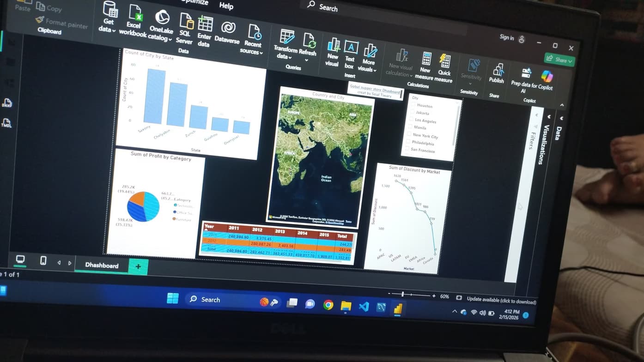Screen dimensions: 644x362
Task: Select the Dhashboard page tab
Action: click(x=103, y=265)
